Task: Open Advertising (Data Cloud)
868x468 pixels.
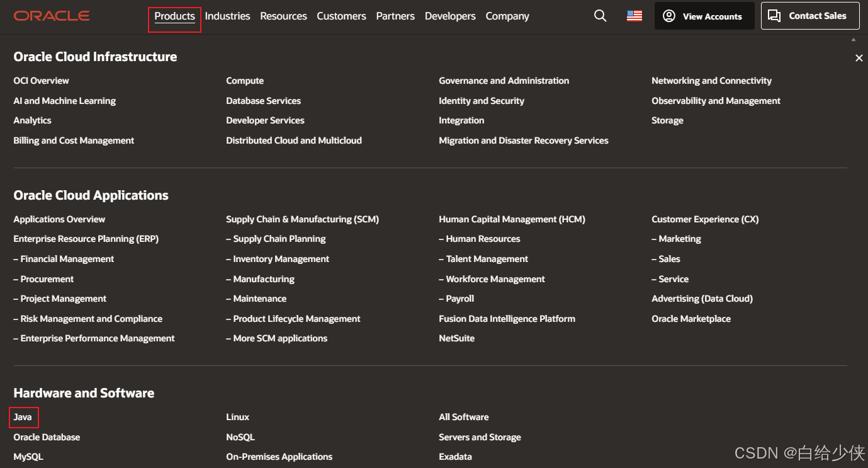Action: (x=702, y=299)
